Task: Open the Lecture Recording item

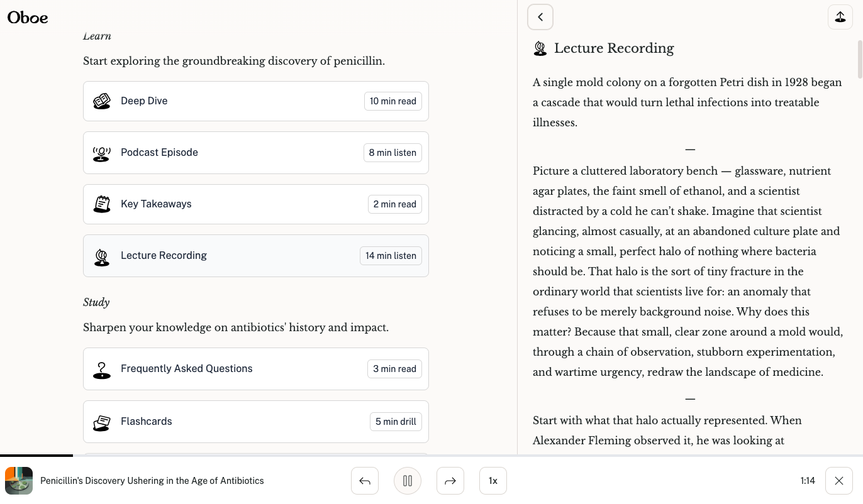Action: 255,256
